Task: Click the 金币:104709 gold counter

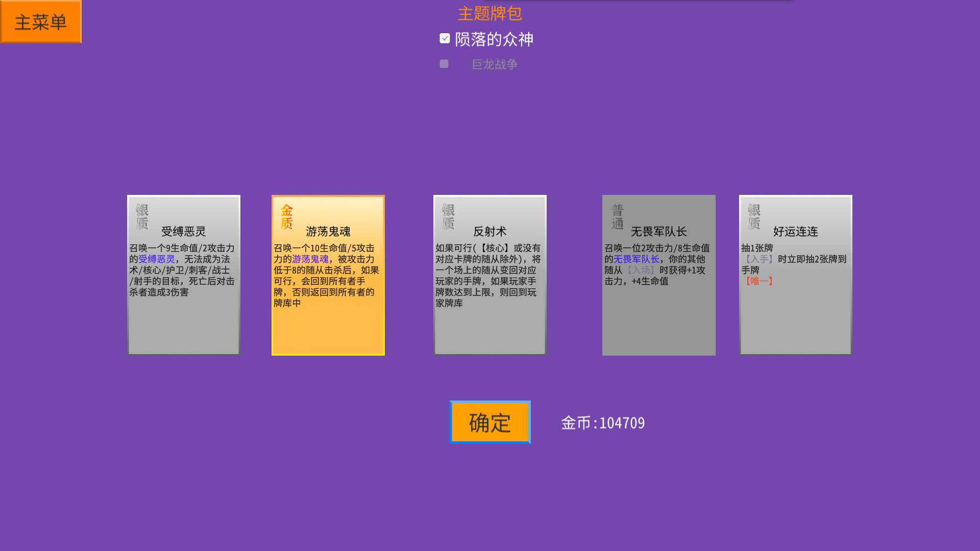Action: pyautogui.click(x=603, y=422)
